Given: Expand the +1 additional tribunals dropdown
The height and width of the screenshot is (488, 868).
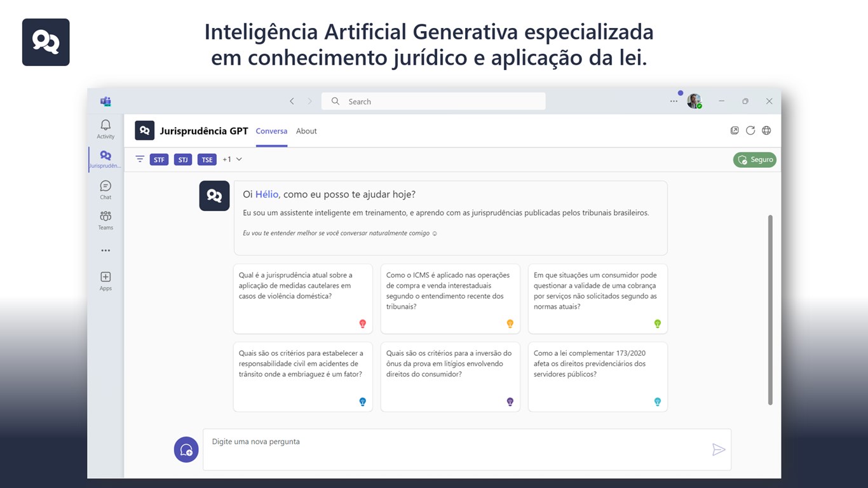Looking at the screenshot, I should coord(232,159).
